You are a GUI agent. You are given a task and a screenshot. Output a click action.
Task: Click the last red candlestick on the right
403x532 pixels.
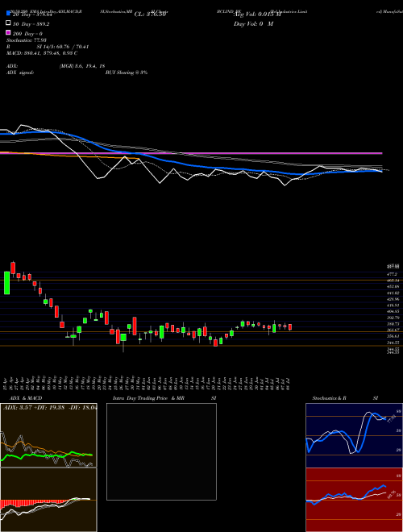290,327
